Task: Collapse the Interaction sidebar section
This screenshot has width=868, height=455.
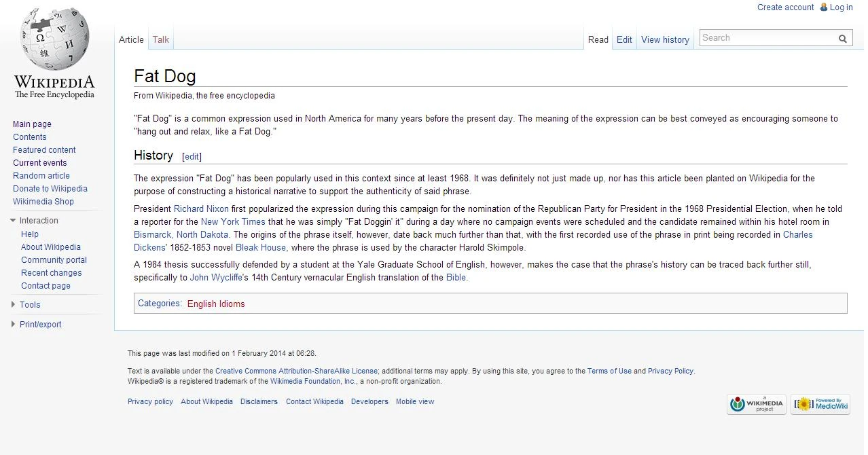Action: tap(13, 221)
